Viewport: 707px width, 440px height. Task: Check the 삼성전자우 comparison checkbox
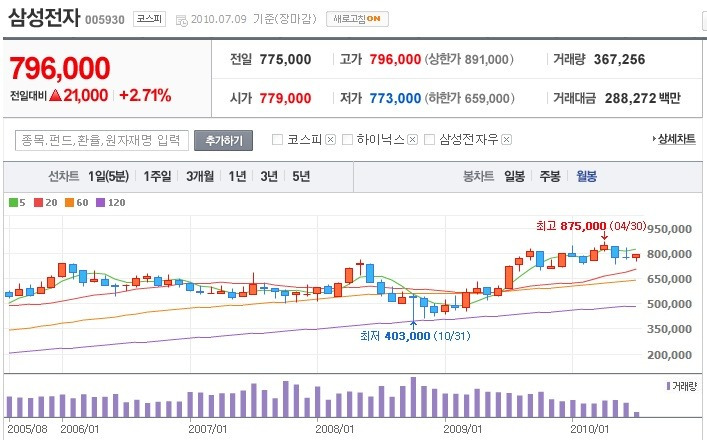coord(430,140)
